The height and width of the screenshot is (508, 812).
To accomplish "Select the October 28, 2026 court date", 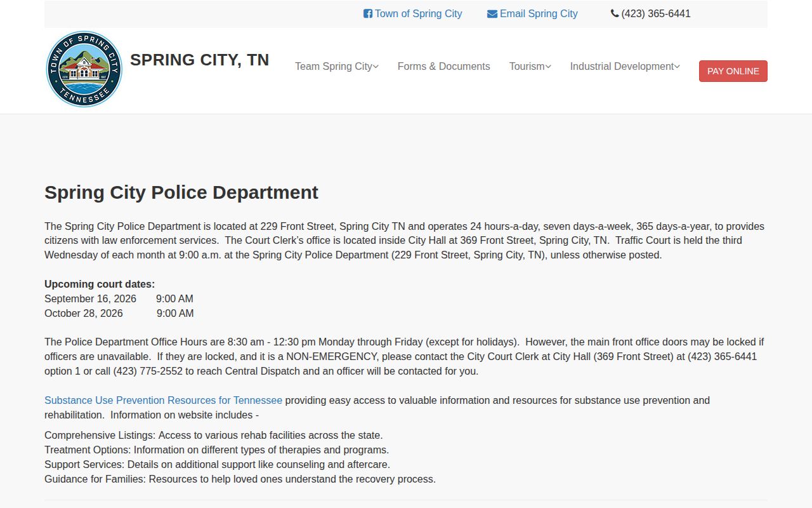I will (84, 314).
